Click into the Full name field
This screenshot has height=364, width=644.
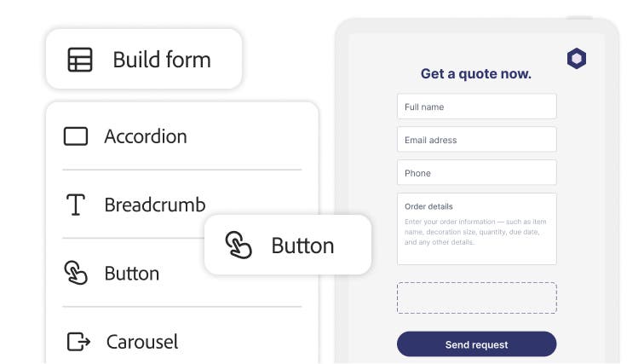(476, 107)
